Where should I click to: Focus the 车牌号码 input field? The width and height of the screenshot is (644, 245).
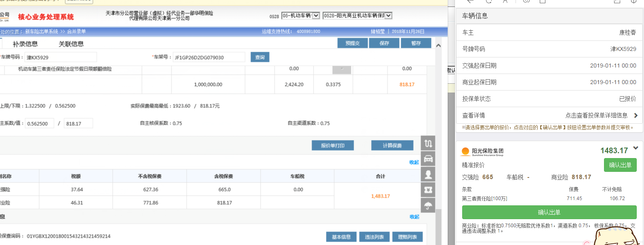point(61,57)
